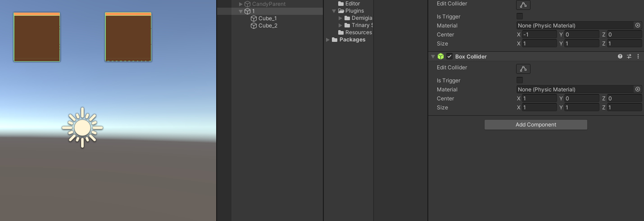Click the Edit Collider button in lower Box Collider
This screenshot has width=644, height=221.
pyautogui.click(x=523, y=69)
